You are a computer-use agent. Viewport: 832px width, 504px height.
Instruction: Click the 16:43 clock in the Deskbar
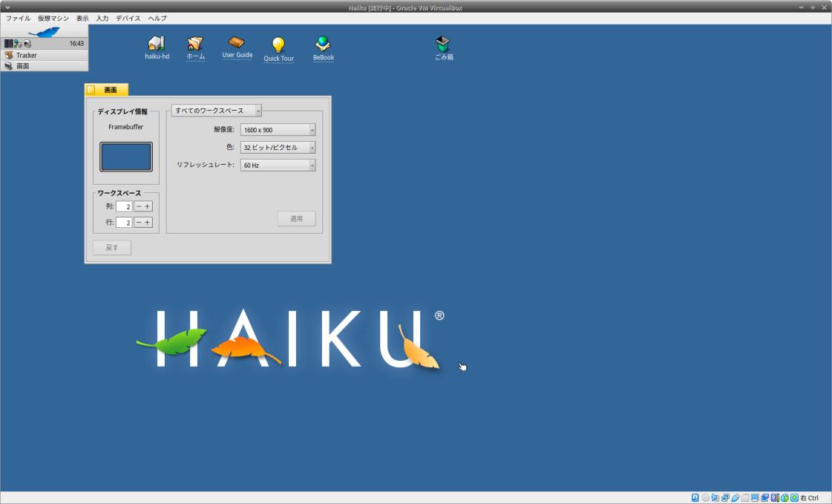point(76,44)
